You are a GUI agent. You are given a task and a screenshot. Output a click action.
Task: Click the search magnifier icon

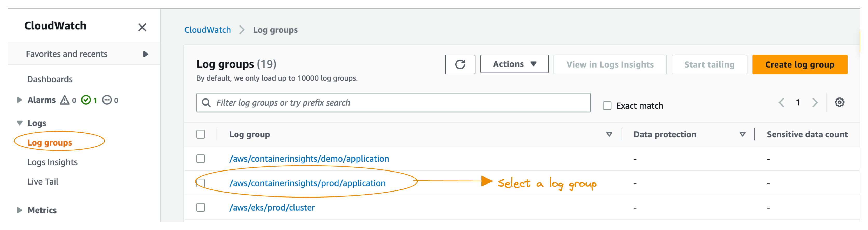pyautogui.click(x=206, y=102)
